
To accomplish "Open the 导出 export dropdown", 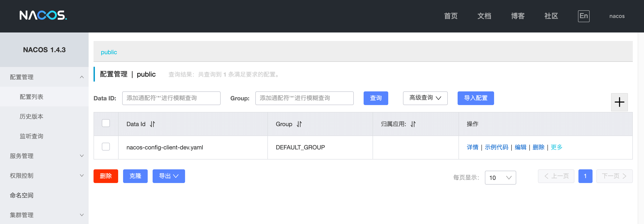I will (x=169, y=176).
